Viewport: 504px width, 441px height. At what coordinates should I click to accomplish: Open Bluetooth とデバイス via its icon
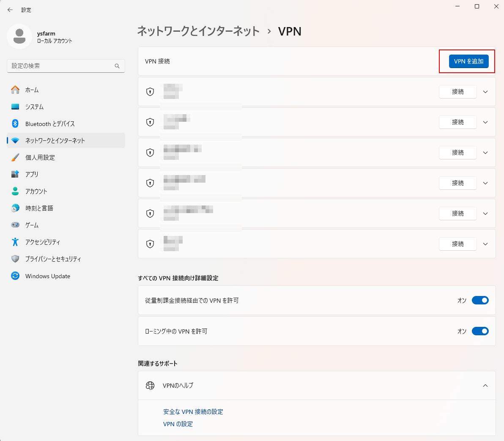pos(15,123)
